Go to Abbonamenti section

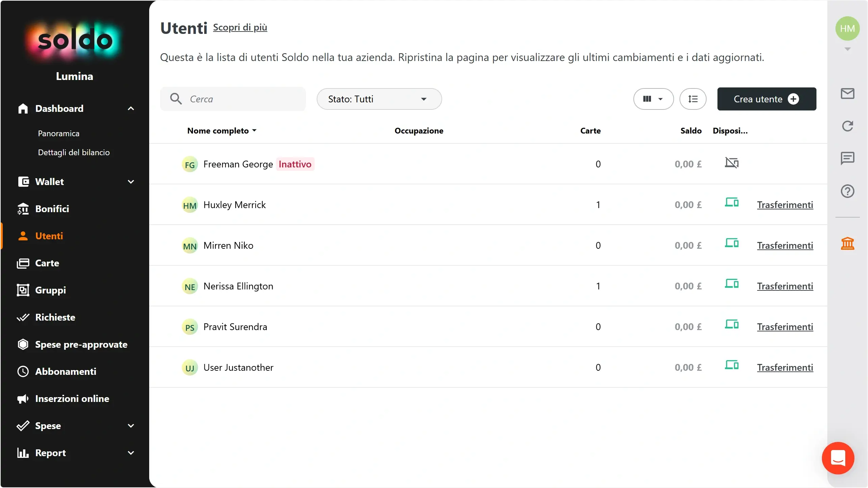tap(66, 371)
